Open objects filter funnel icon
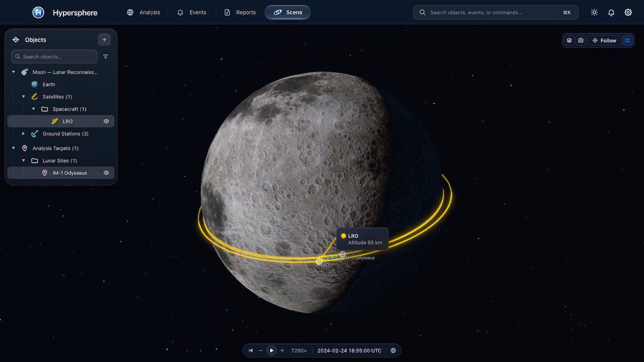Viewport: 644px width, 362px height. (x=105, y=57)
